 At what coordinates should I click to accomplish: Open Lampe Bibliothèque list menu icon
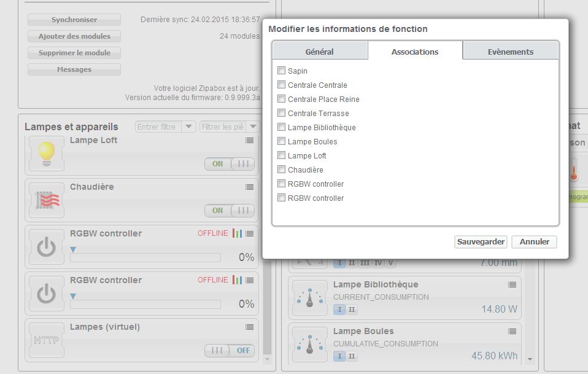(x=513, y=285)
